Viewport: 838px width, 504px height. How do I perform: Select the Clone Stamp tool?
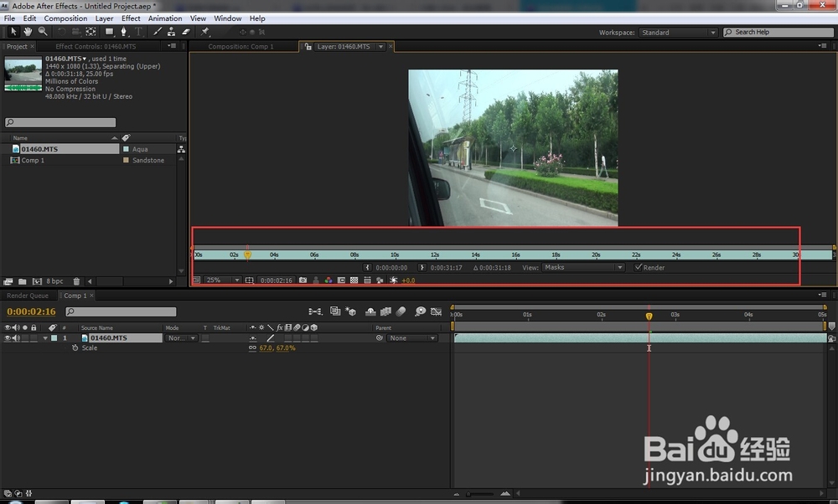pyautogui.click(x=169, y=31)
